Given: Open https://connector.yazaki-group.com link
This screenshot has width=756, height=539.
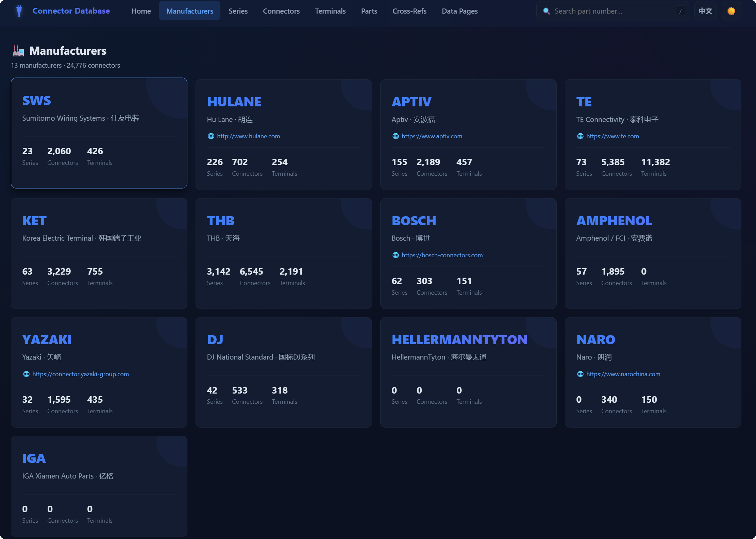Looking at the screenshot, I should coord(81,374).
